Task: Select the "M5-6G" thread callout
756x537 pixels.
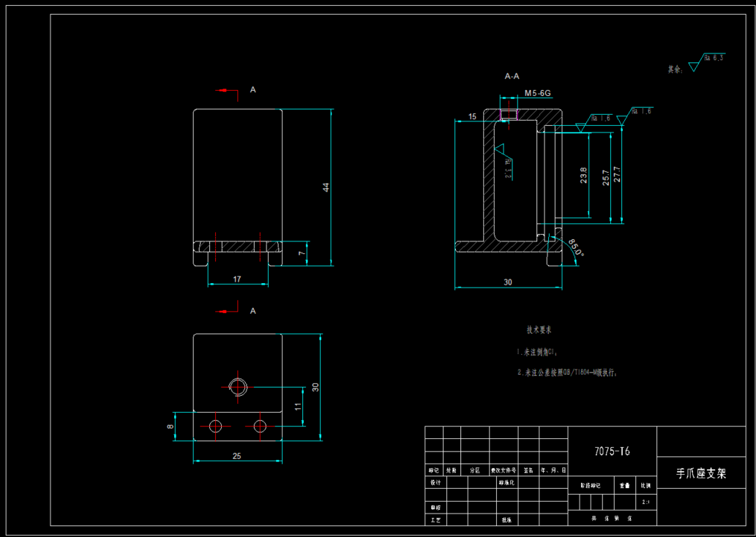Action: [538, 93]
